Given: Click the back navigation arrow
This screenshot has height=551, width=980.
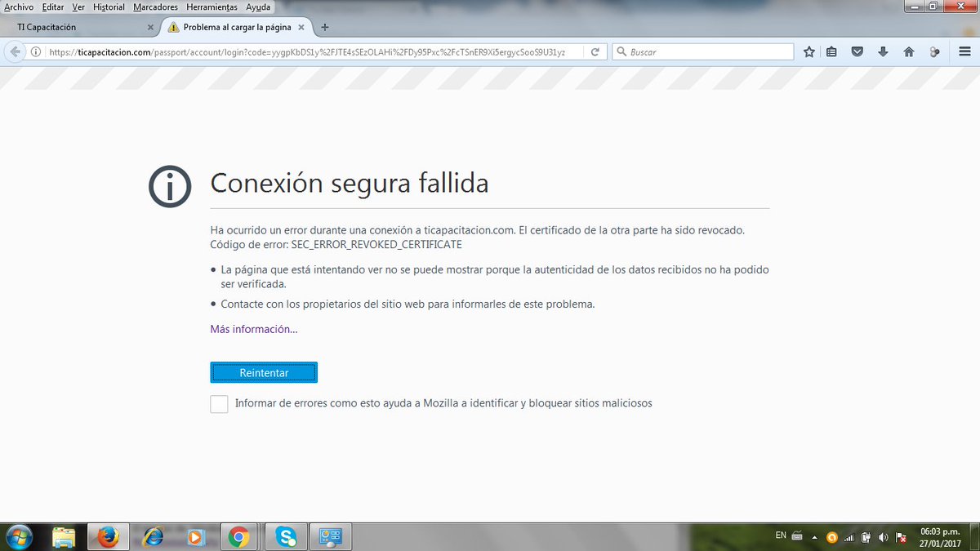Looking at the screenshot, I should [x=15, y=51].
